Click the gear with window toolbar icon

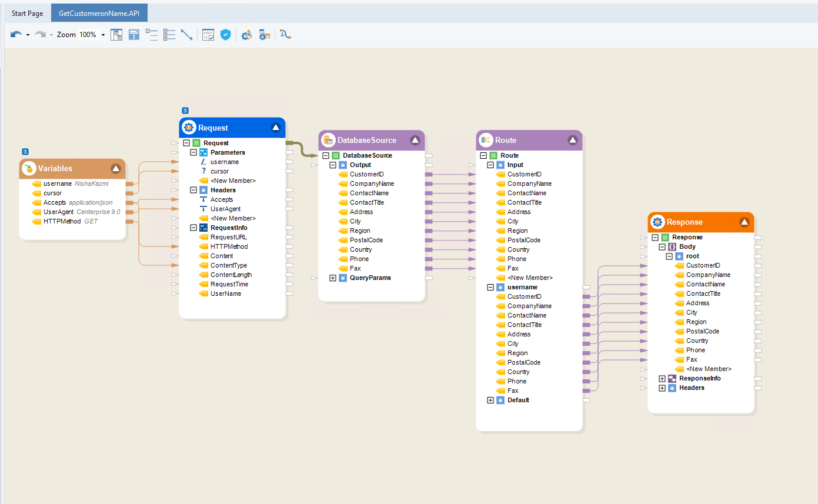pyautogui.click(x=265, y=35)
